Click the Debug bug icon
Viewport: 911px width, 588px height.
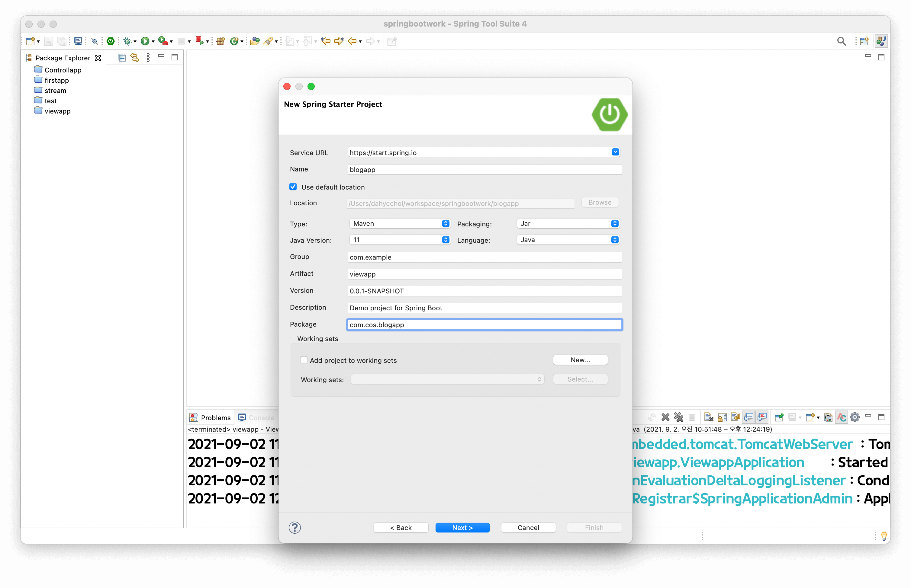tap(127, 41)
